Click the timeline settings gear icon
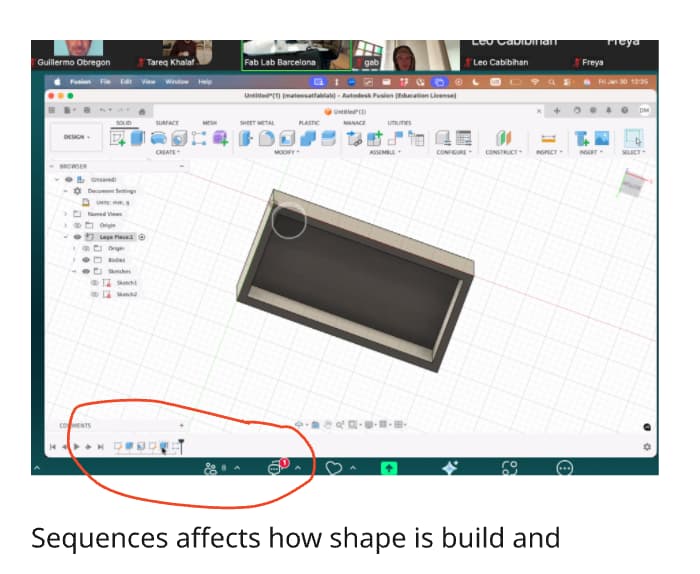The width and height of the screenshot is (700, 574). 647,447
